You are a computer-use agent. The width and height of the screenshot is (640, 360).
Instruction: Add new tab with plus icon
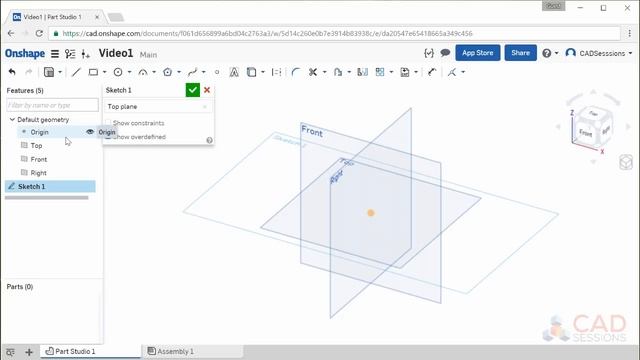29,352
